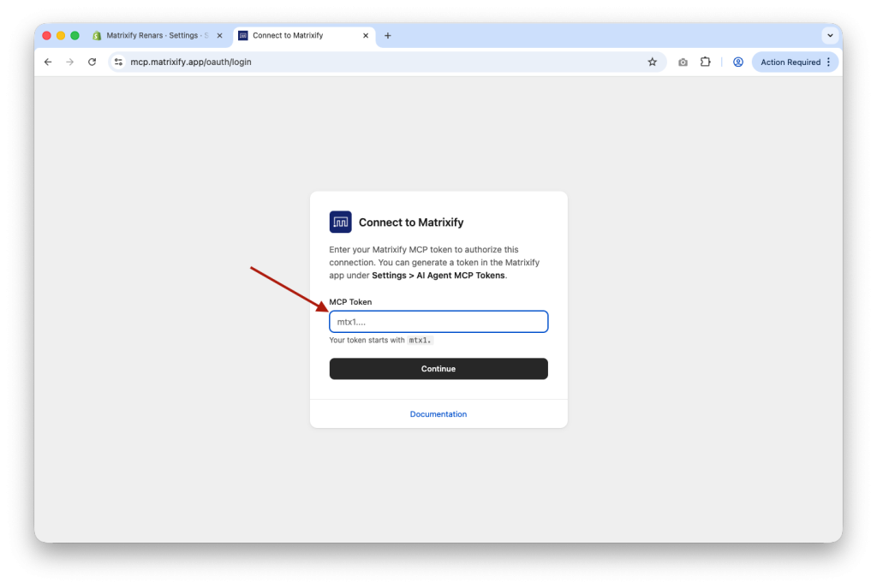The image size is (877, 588).
Task: Click the Action Required pill button
Action: click(x=791, y=62)
